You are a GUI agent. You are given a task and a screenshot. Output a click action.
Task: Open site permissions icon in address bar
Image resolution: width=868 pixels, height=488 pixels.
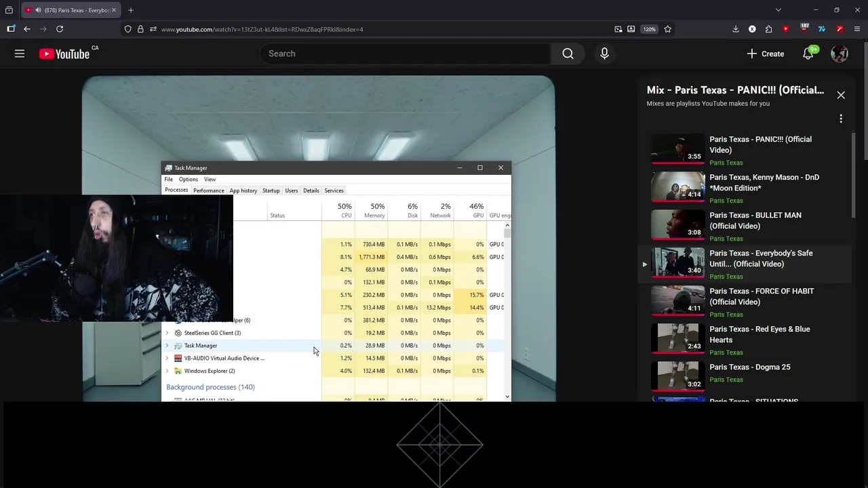pos(153,29)
